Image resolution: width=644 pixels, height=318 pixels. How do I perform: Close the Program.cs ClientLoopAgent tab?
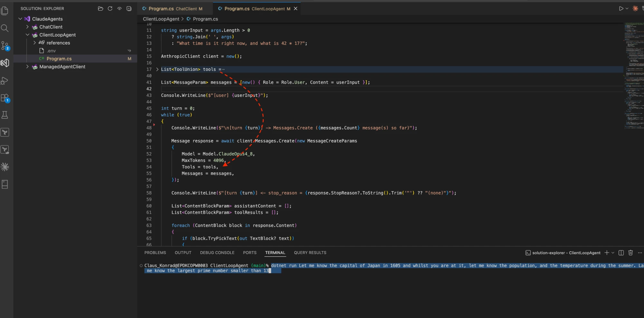pos(296,9)
